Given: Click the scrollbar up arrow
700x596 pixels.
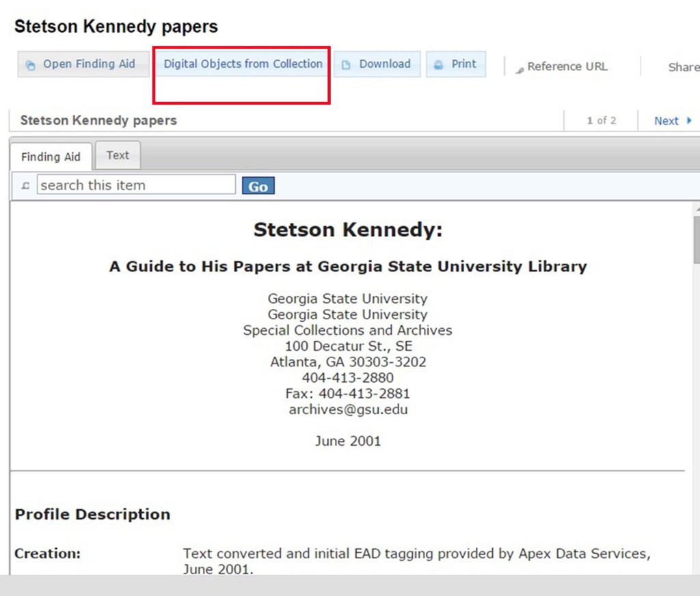Looking at the screenshot, I should [697, 209].
